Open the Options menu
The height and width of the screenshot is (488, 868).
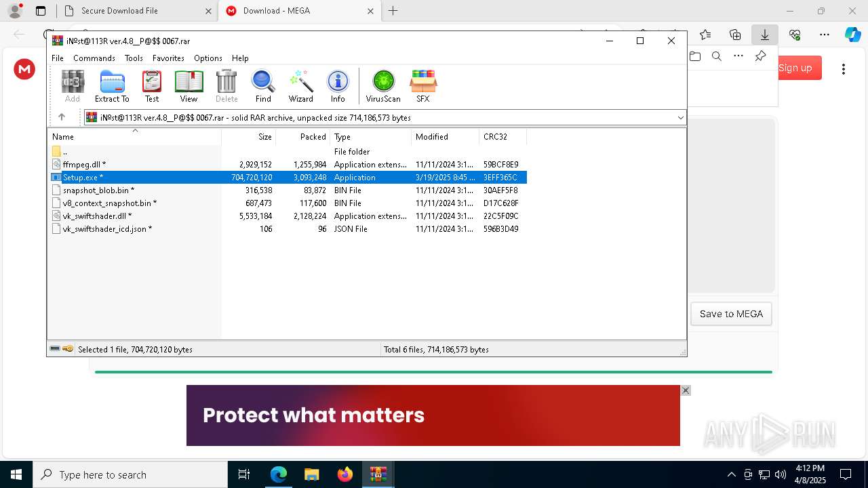tap(208, 58)
